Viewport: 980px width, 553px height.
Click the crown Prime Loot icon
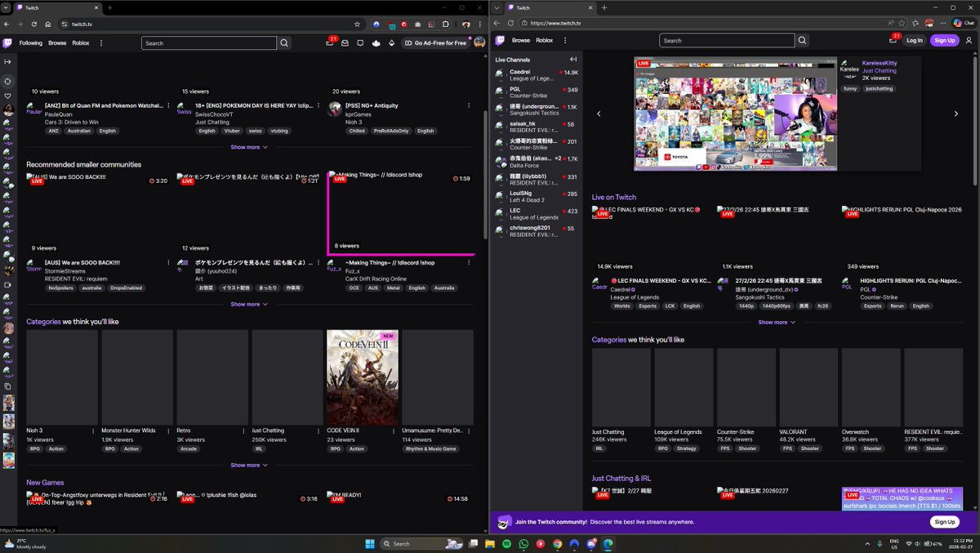pyautogui.click(x=376, y=42)
